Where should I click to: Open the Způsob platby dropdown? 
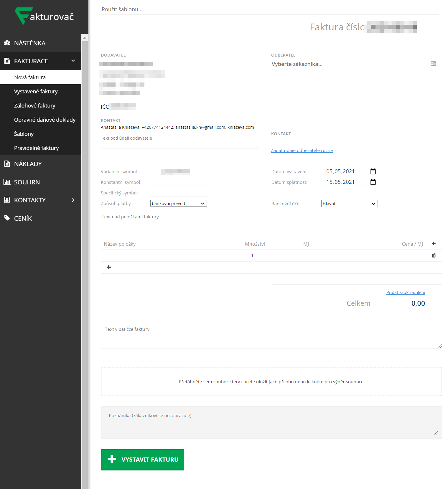tap(179, 204)
